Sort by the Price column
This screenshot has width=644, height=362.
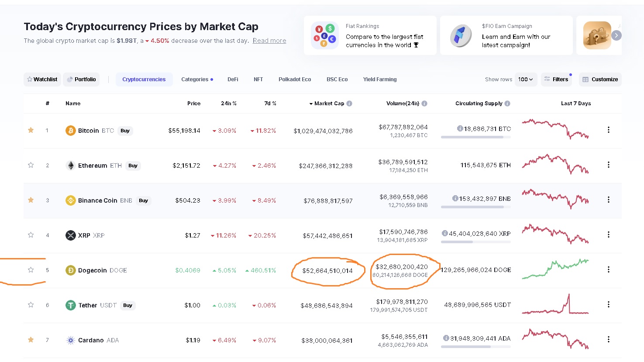(194, 103)
